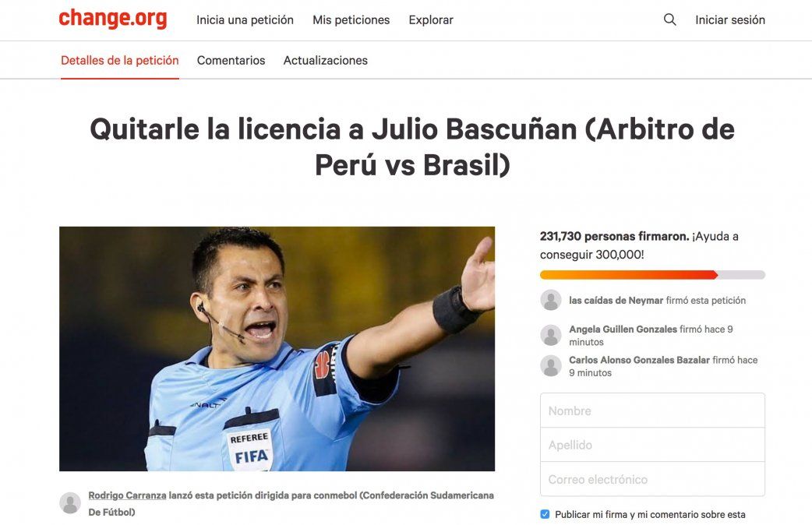
Task: Click the Iniciar sesión link
Action: coord(730,20)
